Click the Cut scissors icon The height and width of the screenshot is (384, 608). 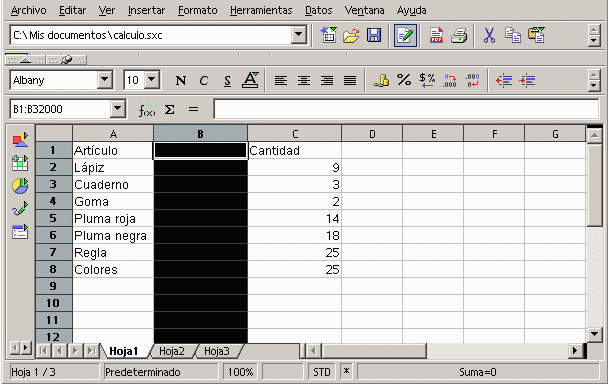click(x=489, y=36)
